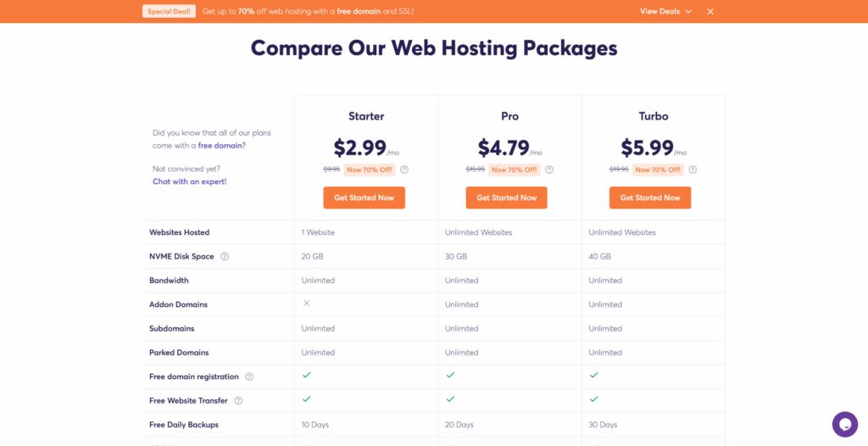
Task: Click Starter's Now 70% Off badge
Action: point(370,170)
